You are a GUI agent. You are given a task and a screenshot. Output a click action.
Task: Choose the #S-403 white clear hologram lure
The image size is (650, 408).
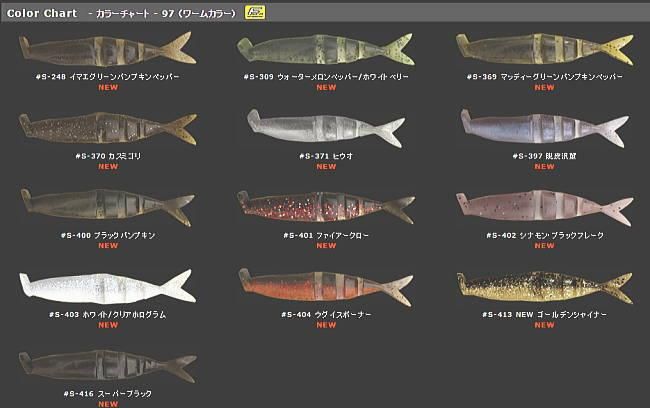click(x=108, y=287)
